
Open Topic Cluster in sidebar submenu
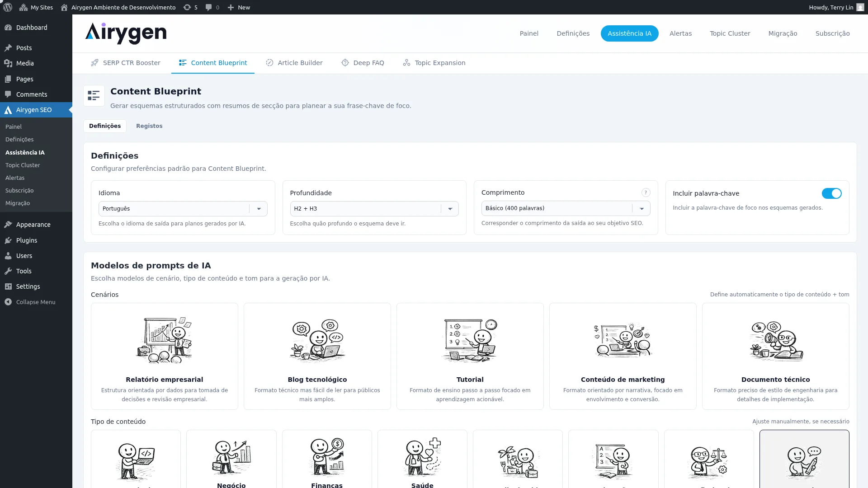pos(23,165)
